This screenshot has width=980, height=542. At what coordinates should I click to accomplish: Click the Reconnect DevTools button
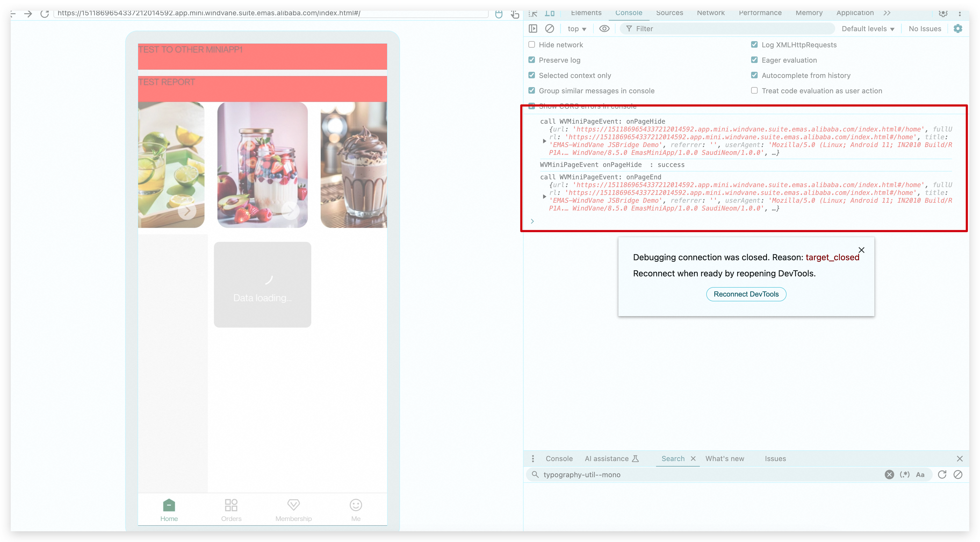(x=746, y=294)
